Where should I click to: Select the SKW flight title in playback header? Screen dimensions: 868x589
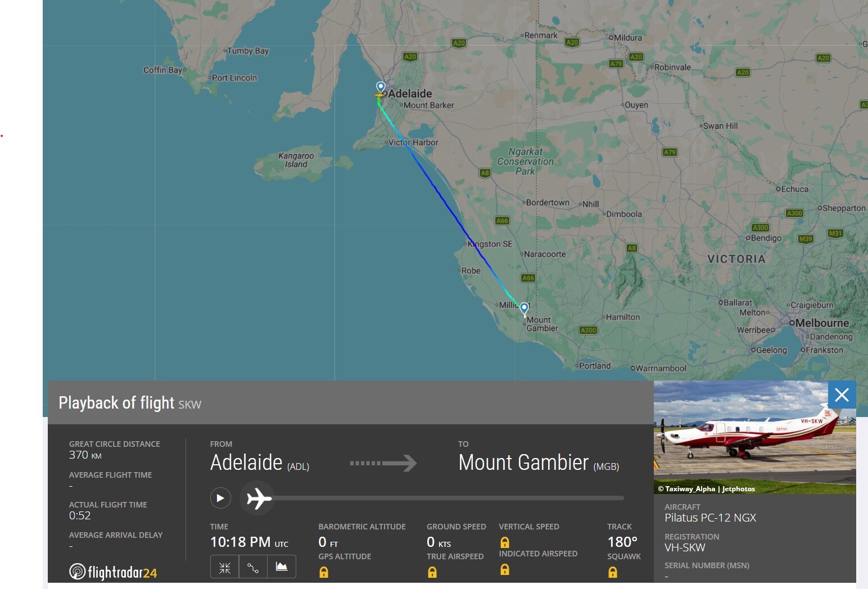(191, 404)
